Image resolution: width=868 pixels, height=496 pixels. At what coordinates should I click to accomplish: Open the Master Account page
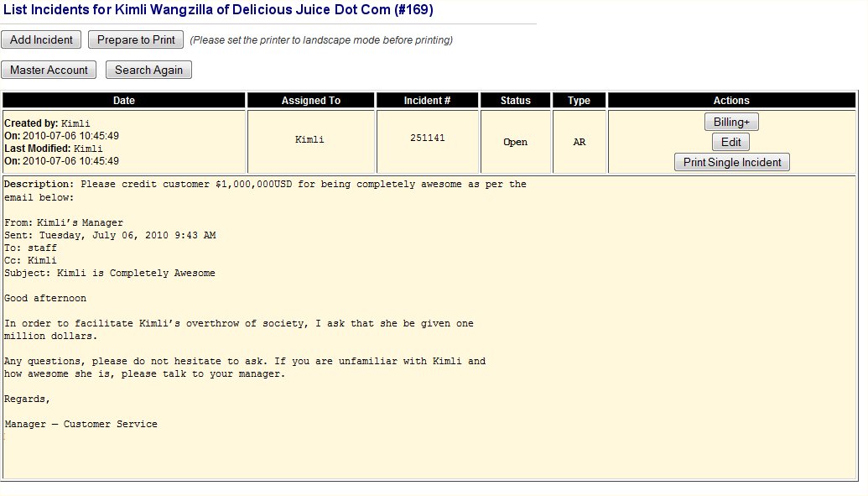[x=49, y=70]
